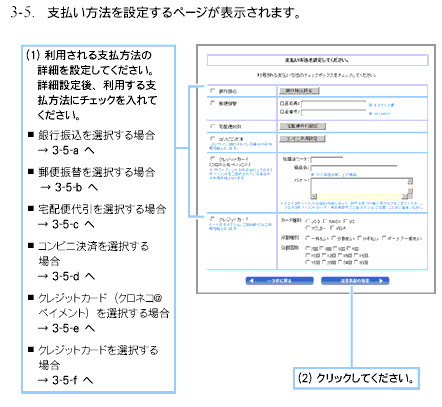This screenshot has height=407, width=442.
Task: Check the 一括払い payment type option
Action: (308, 238)
